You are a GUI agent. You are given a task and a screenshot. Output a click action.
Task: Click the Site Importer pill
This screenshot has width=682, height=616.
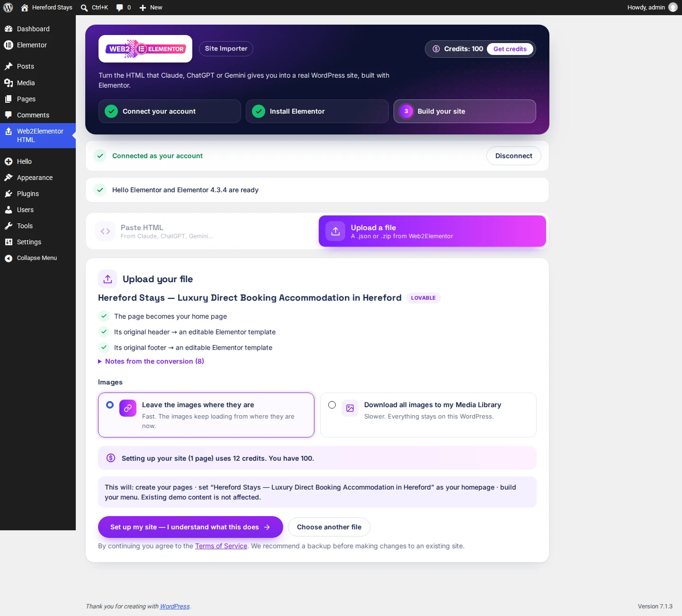pyautogui.click(x=226, y=49)
